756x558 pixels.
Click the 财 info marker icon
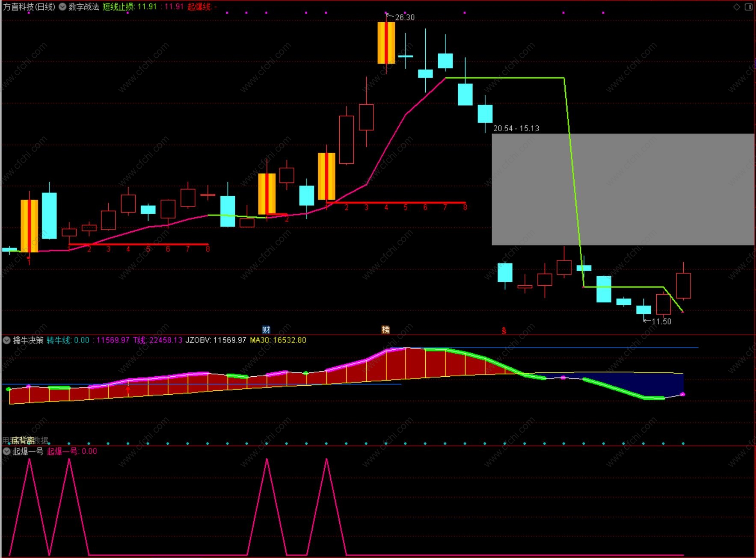click(x=266, y=330)
